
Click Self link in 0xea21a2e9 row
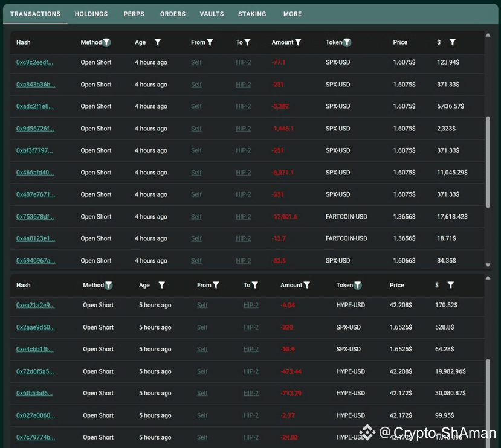pyautogui.click(x=202, y=306)
